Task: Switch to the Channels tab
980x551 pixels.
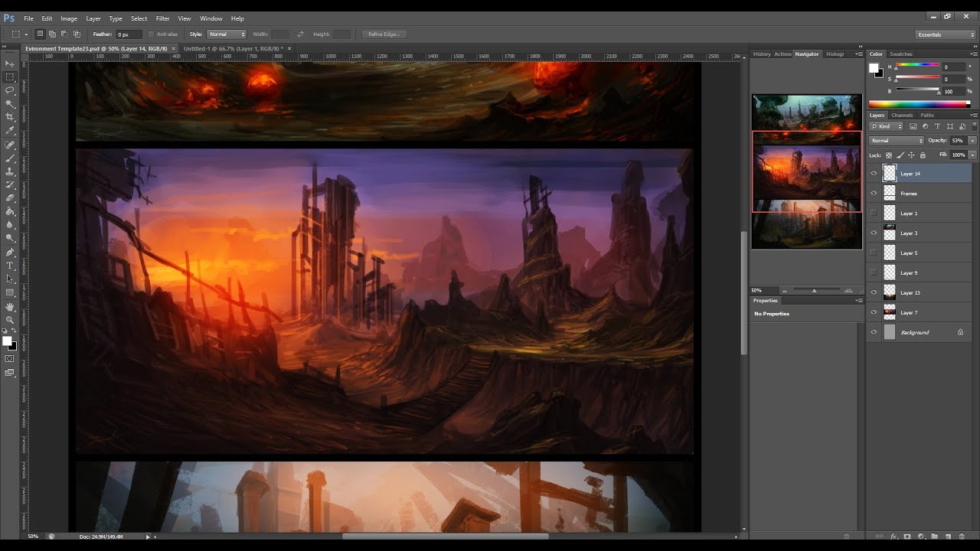Action: click(902, 115)
